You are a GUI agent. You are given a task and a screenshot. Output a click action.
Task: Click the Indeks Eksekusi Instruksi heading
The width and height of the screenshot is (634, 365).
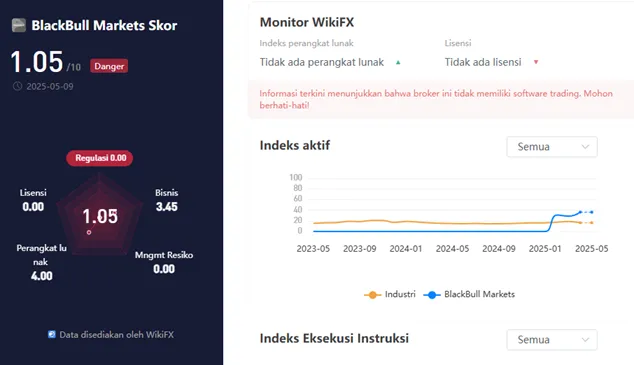point(334,338)
